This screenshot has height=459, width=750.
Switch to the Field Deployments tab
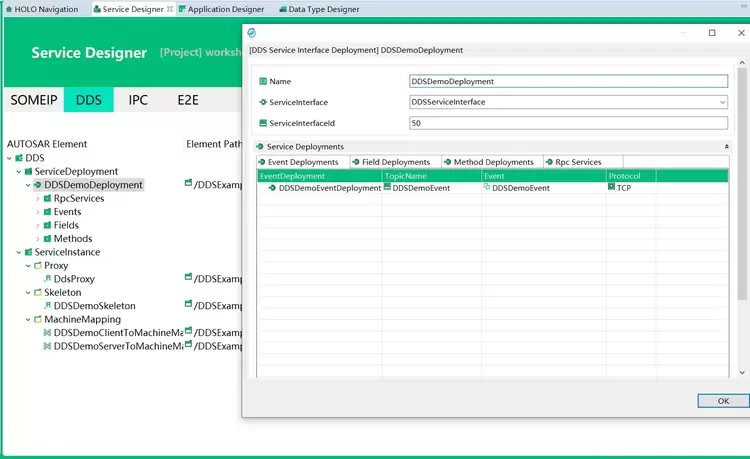click(x=391, y=162)
